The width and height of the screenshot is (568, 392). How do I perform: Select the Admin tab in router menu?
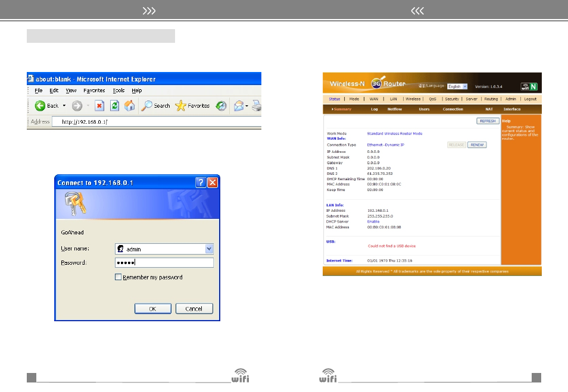(x=510, y=99)
